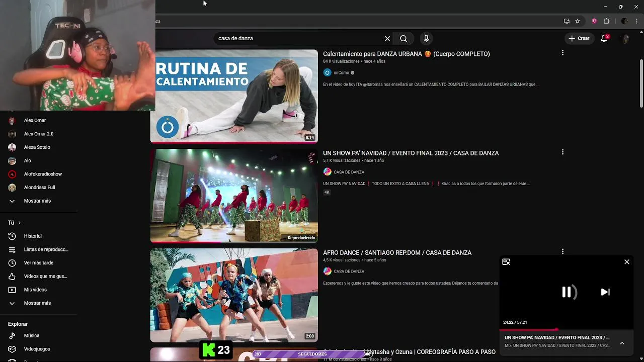
Task: Click the unComo channel avatar
Action: [327, 72]
